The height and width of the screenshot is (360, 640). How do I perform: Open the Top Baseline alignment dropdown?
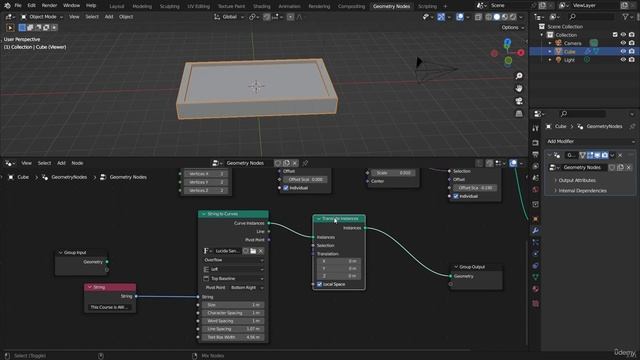[233, 278]
